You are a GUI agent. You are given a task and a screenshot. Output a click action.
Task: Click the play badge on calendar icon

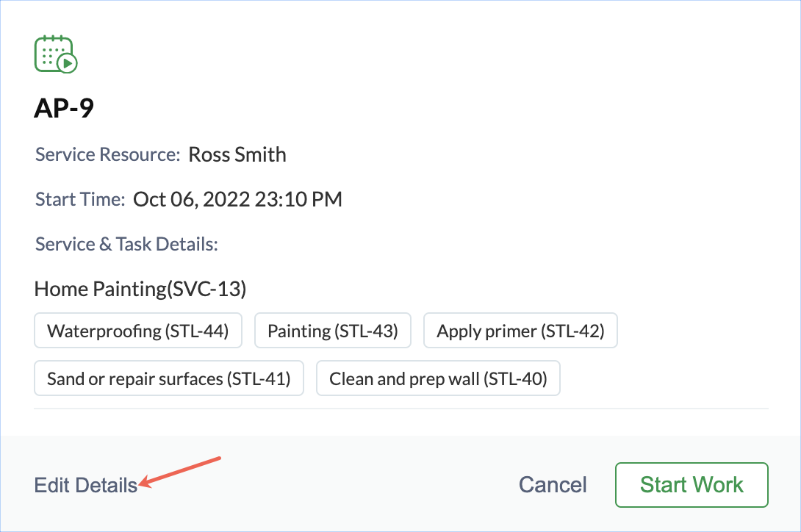click(68, 64)
